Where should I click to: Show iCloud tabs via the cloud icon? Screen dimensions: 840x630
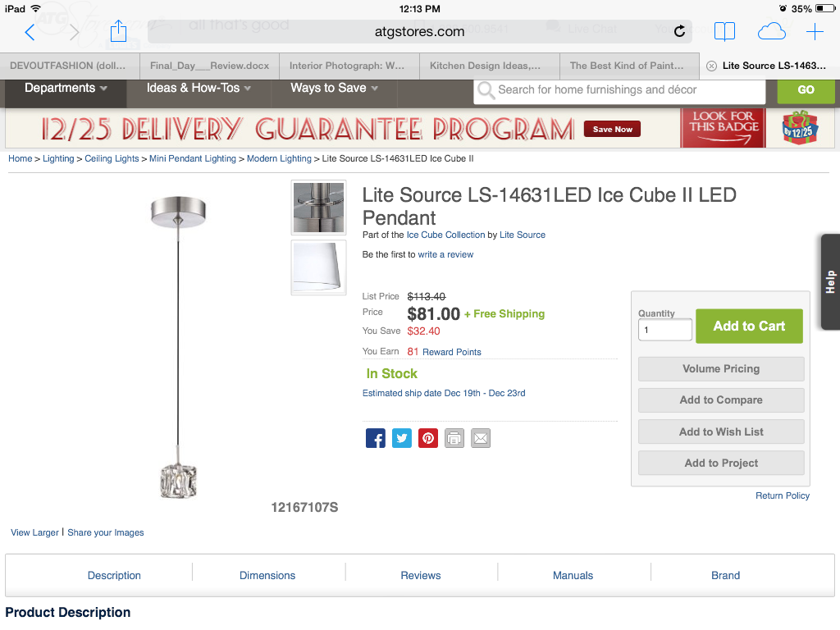click(x=771, y=32)
